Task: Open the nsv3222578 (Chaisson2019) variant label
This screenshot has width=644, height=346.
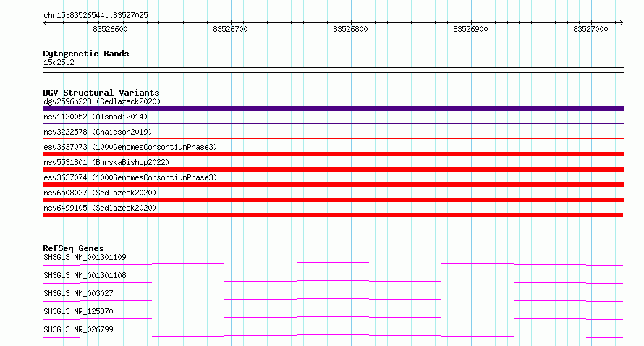Action: tap(98, 132)
